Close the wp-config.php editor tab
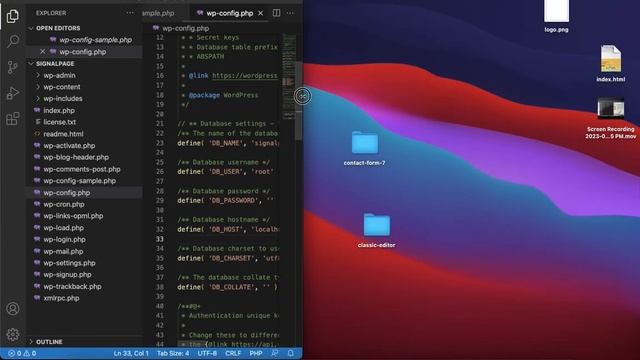The width and height of the screenshot is (640, 360). tap(260, 13)
